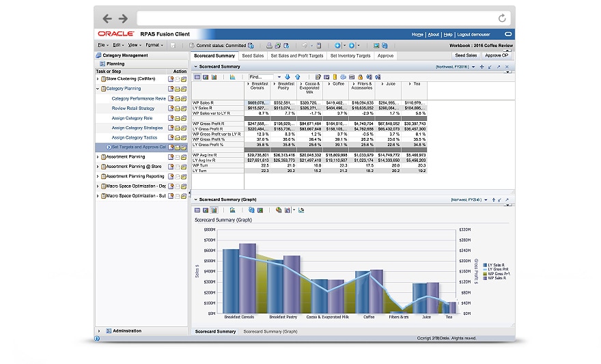Click the yellow column icon in Scorecard toolbar
The height and width of the screenshot is (364, 601).
click(x=335, y=77)
